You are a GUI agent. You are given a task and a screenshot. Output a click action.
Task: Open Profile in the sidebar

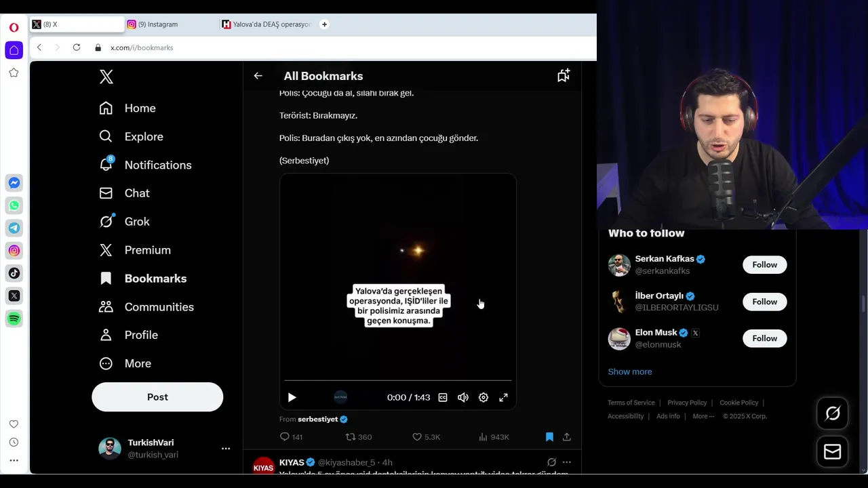[x=128, y=335]
